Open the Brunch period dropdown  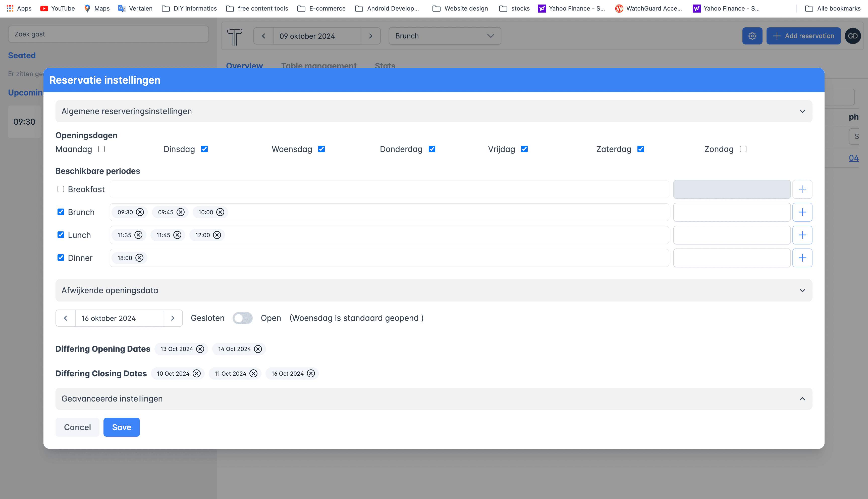coord(444,36)
